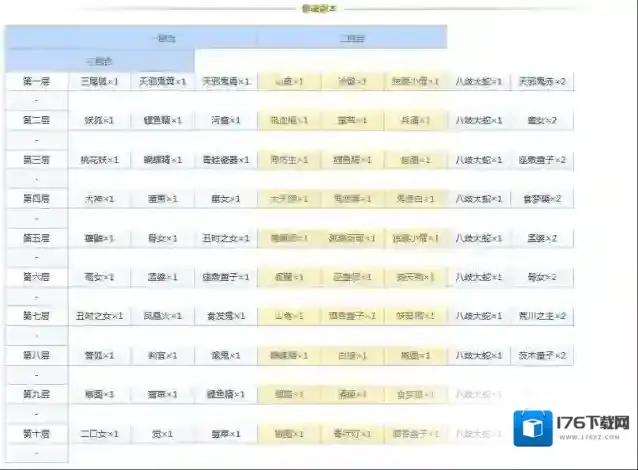
Task: Click 八岐大蛇×1 in the 第五层 row
Action: (x=478, y=238)
